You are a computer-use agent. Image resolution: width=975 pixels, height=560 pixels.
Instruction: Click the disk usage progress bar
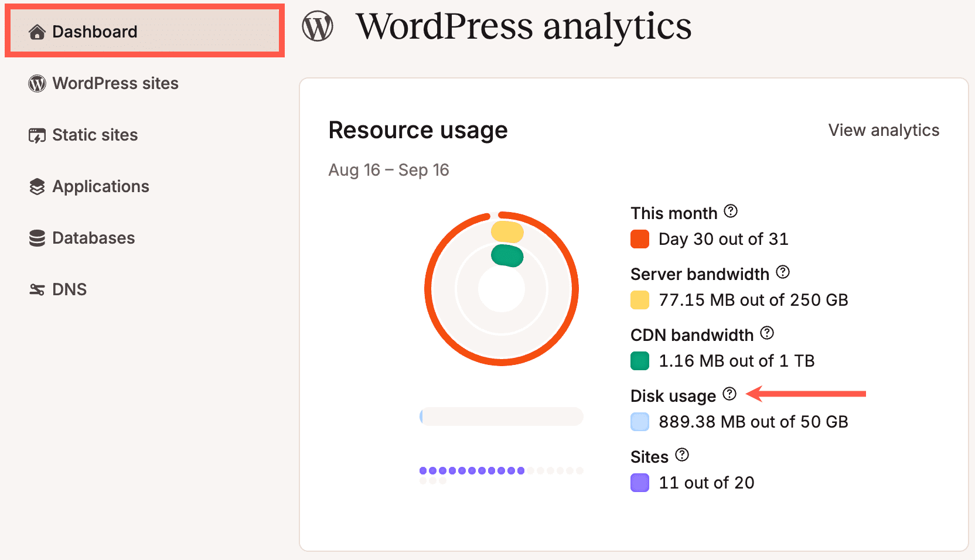click(502, 416)
